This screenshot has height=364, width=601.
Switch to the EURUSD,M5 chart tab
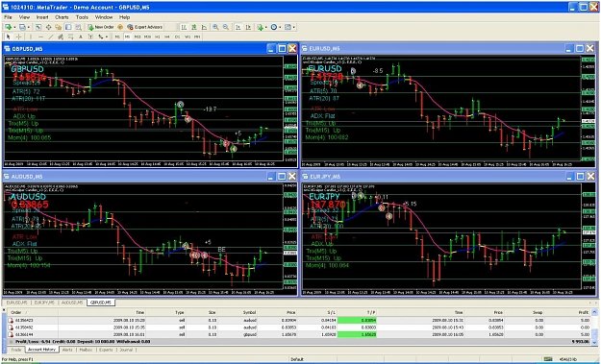coord(16,303)
